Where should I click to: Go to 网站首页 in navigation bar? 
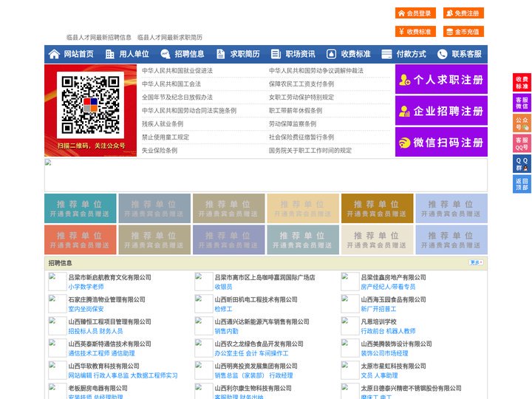point(79,54)
